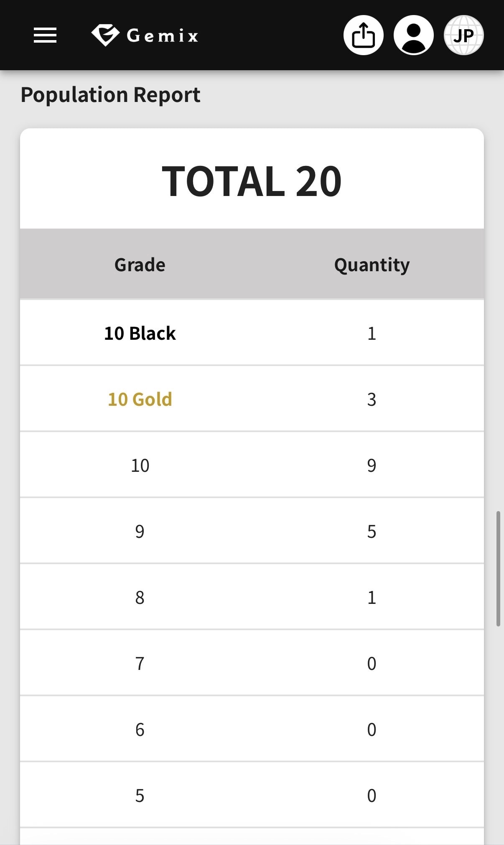504x845 pixels.
Task: Select the grade 6 row
Action: (x=252, y=729)
